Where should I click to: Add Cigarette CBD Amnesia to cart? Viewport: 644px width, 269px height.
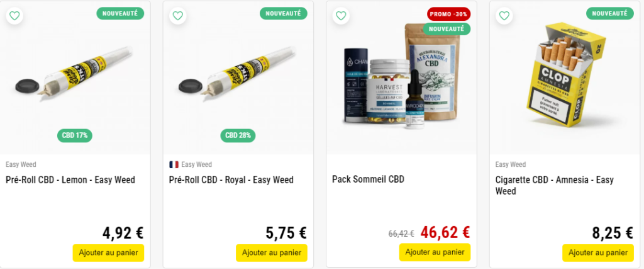[x=598, y=253]
